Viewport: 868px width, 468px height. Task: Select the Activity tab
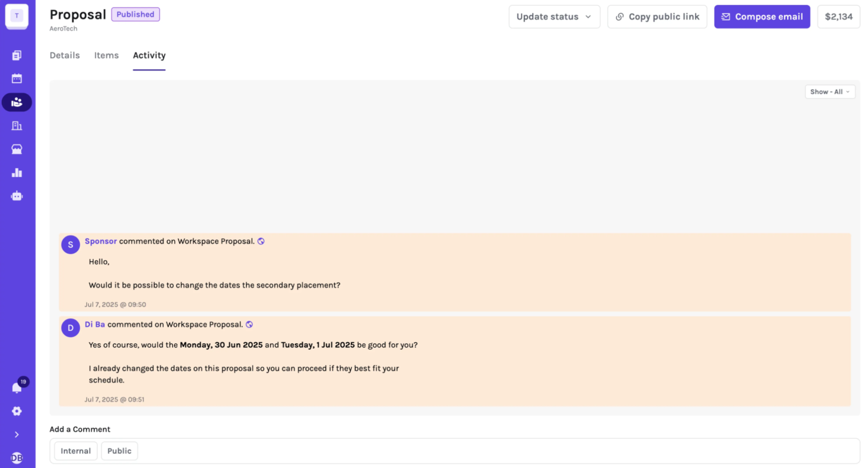click(x=149, y=55)
